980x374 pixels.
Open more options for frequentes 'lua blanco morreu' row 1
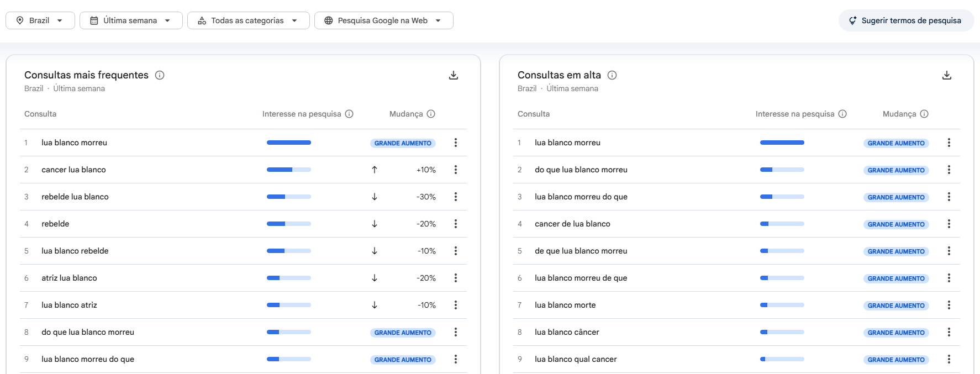pos(456,143)
